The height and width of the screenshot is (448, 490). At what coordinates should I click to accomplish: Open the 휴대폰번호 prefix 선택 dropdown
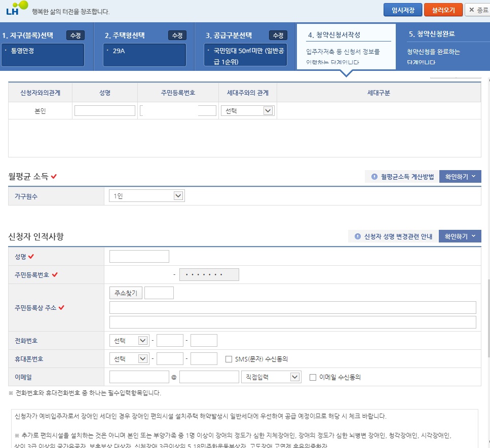tap(129, 358)
